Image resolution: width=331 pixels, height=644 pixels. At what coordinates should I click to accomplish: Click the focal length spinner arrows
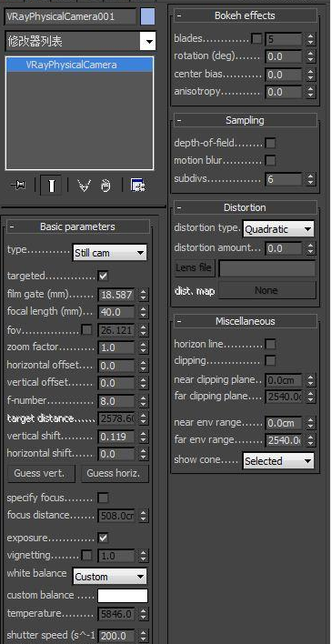(143, 312)
